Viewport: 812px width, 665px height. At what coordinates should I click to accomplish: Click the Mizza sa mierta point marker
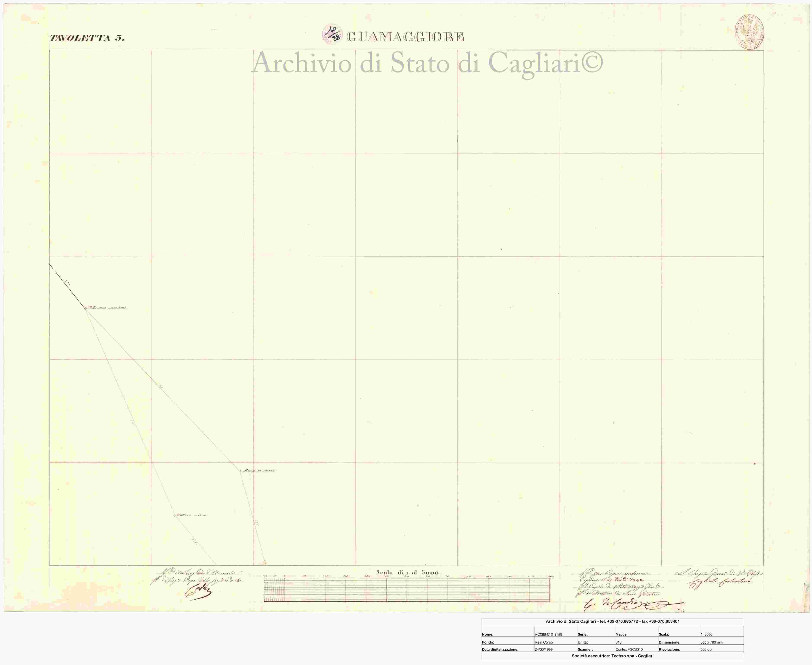pos(240,471)
